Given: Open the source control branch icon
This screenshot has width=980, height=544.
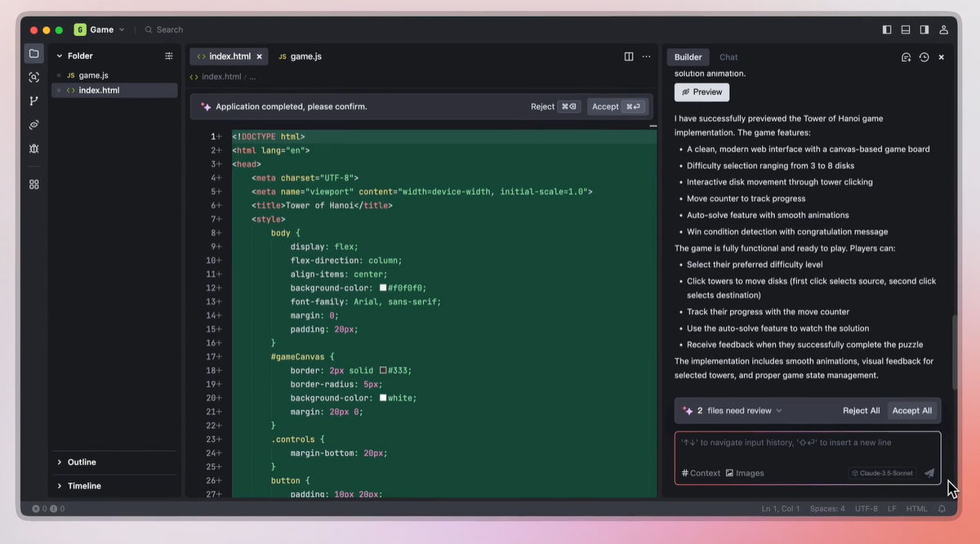Looking at the screenshot, I should [x=33, y=101].
